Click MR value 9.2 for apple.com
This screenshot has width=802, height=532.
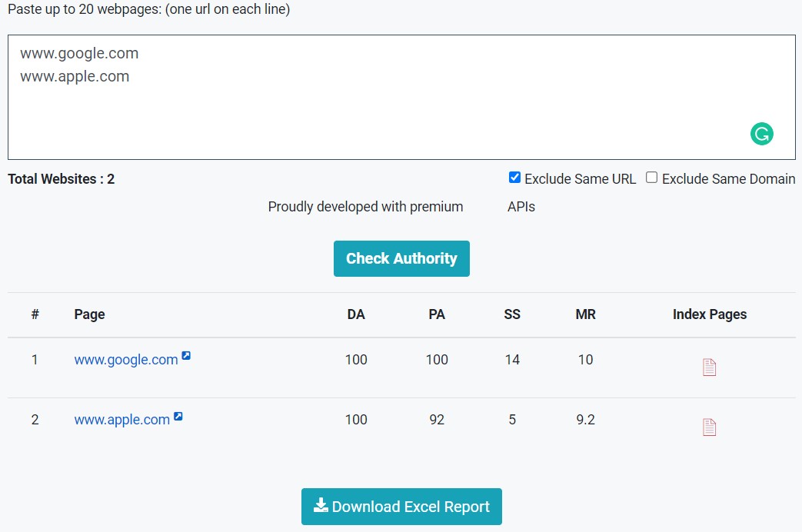(x=586, y=420)
